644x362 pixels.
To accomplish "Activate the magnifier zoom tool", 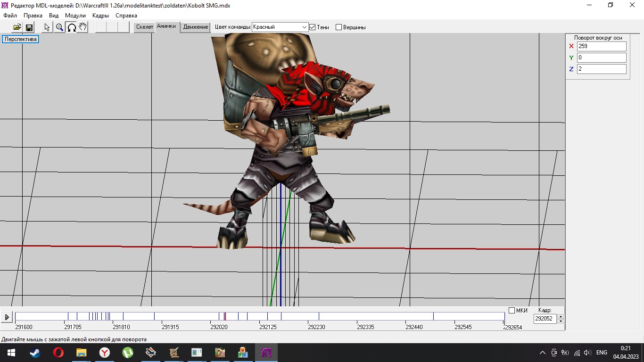I will (x=59, y=27).
